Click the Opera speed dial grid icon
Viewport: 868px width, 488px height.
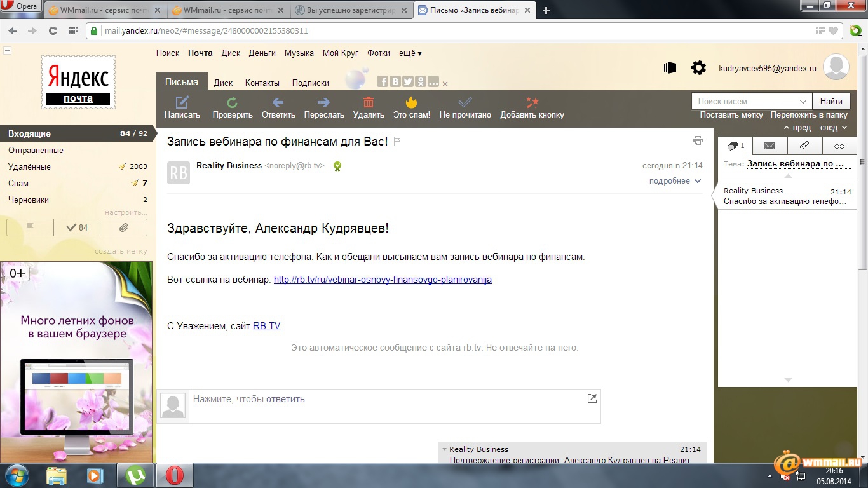pos(73,30)
